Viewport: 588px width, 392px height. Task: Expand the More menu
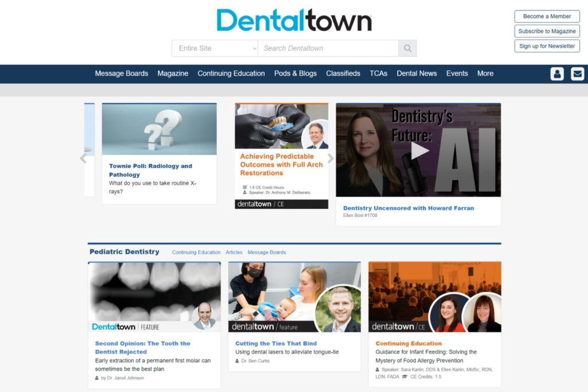pyautogui.click(x=485, y=73)
